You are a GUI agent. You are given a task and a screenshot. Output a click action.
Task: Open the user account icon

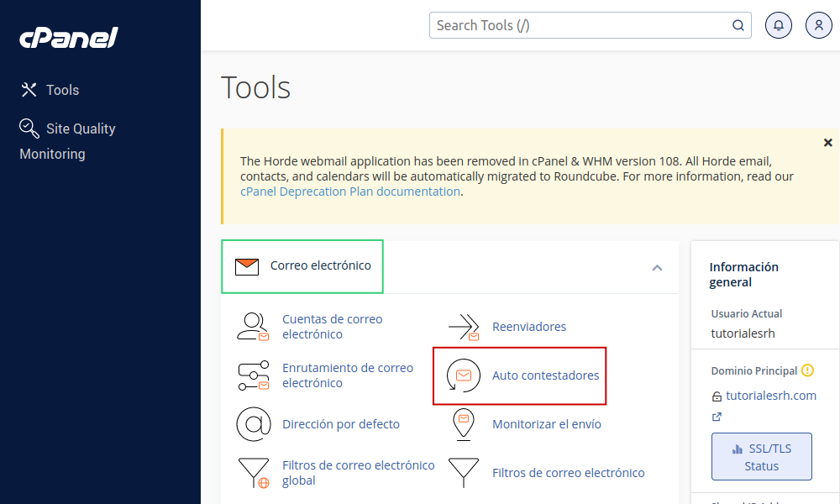[x=818, y=25]
